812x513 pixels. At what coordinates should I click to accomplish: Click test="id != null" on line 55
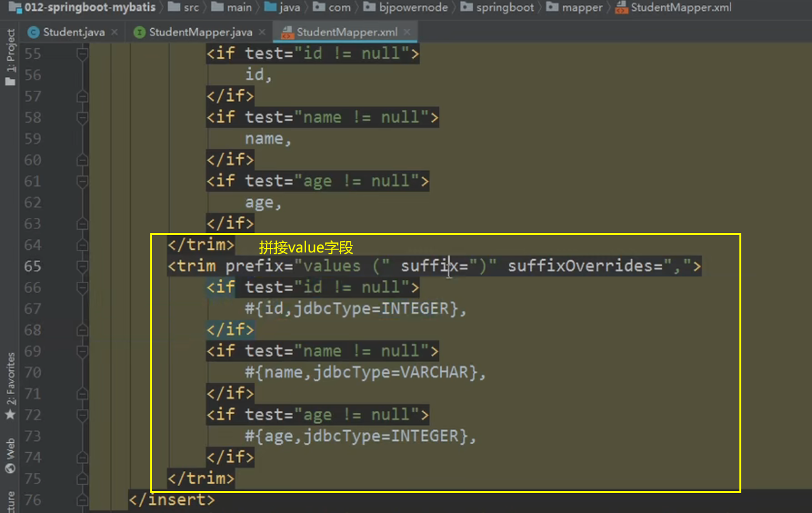[327, 53]
